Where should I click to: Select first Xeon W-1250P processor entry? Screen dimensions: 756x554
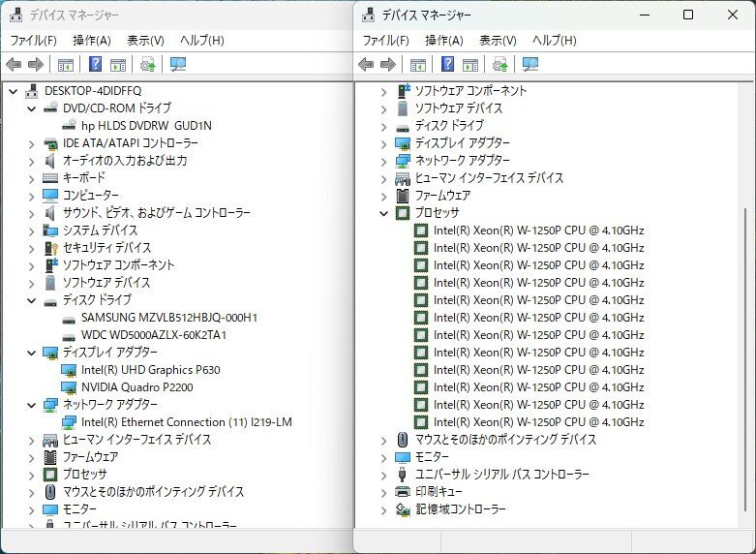pyautogui.click(x=538, y=231)
